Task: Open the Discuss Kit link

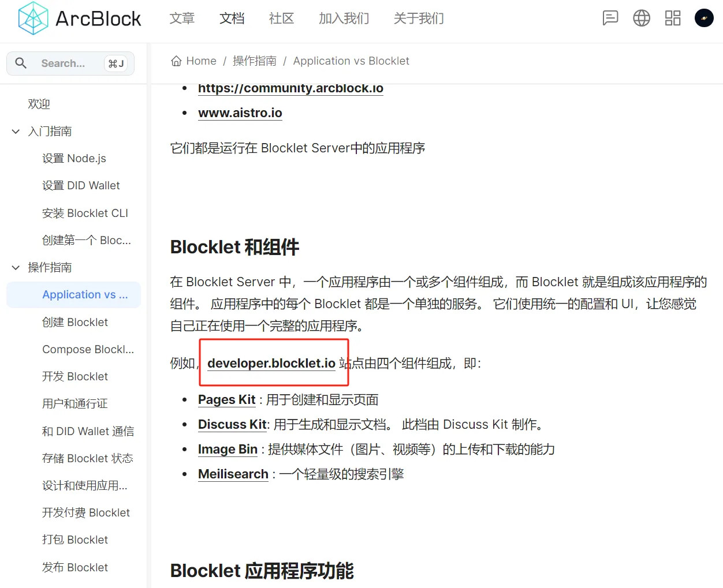Action: tap(232, 425)
